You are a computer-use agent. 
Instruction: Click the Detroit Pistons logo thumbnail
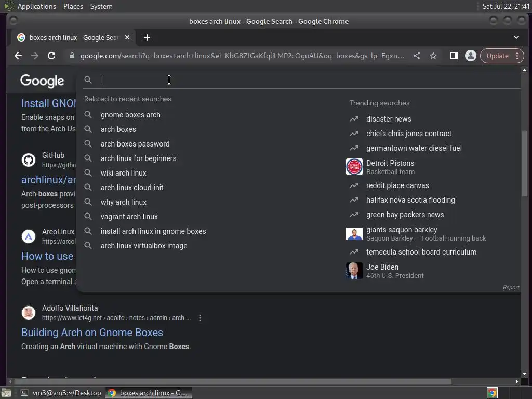tap(354, 167)
